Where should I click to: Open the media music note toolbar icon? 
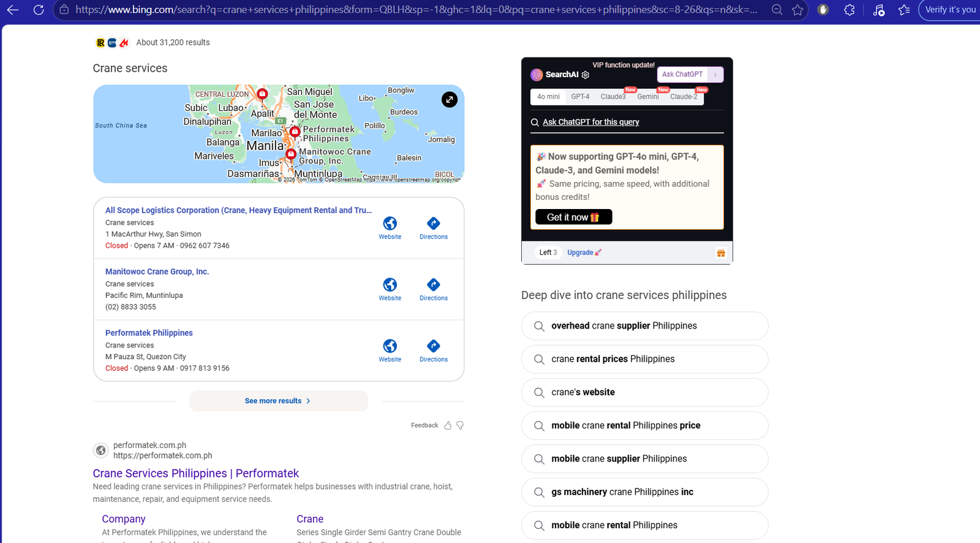click(878, 10)
